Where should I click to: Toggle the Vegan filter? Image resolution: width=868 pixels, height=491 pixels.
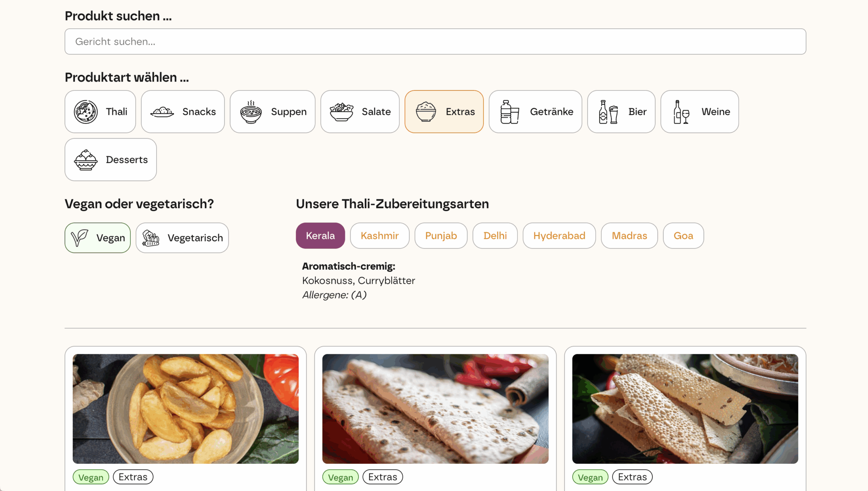97,238
